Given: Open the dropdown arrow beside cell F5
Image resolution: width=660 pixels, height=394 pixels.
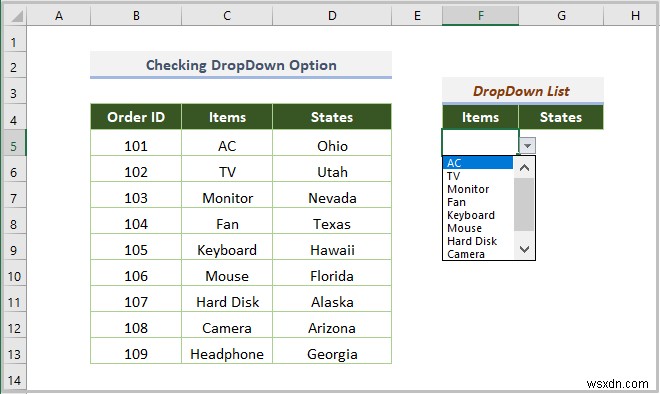Looking at the screenshot, I should [x=527, y=146].
